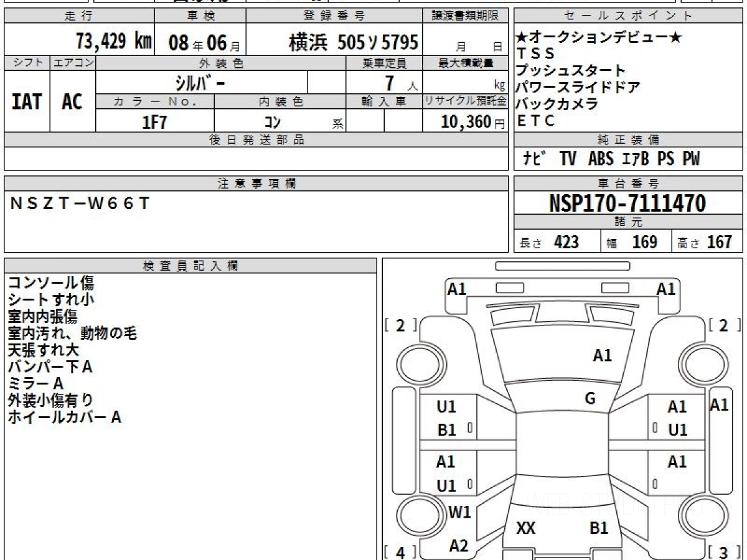
Task: Click the W1 mark on diagram
Action: [x=459, y=513]
